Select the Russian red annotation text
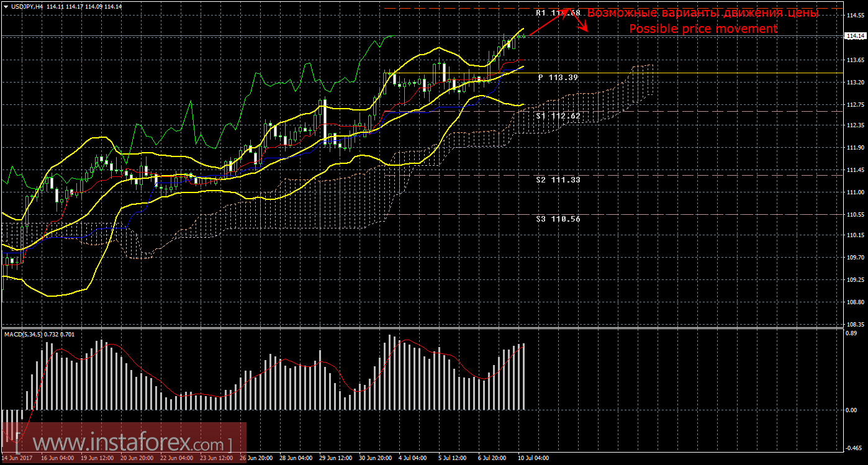Viewport: 868px width, 465px height. tap(703, 13)
